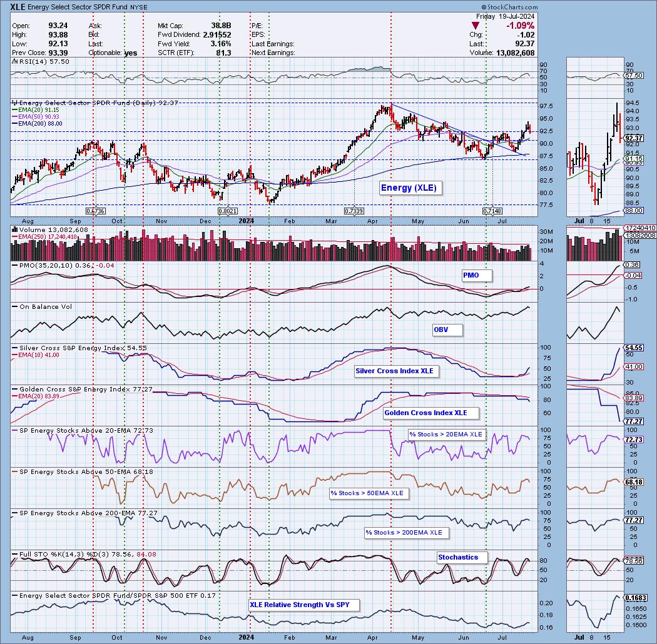The width and height of the screenshot is (657, 644).
Task: Click the Silver Cross S&P Energy Index label
Action: tap(79, 348)
